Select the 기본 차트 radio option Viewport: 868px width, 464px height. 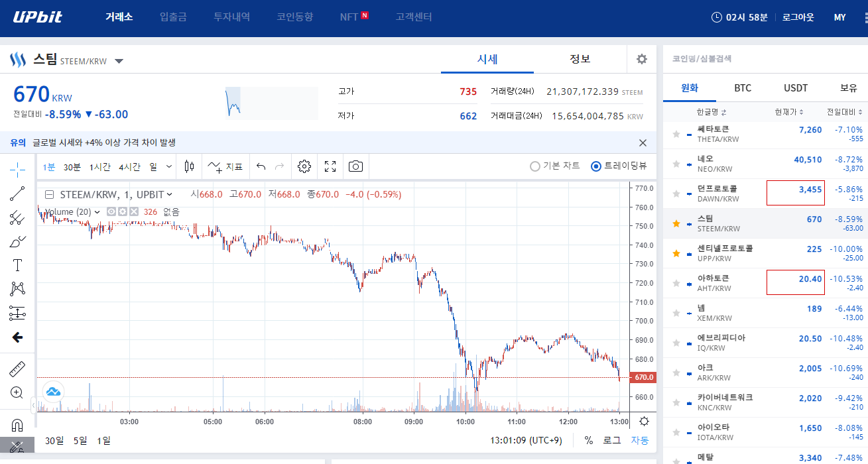(555, 166)
